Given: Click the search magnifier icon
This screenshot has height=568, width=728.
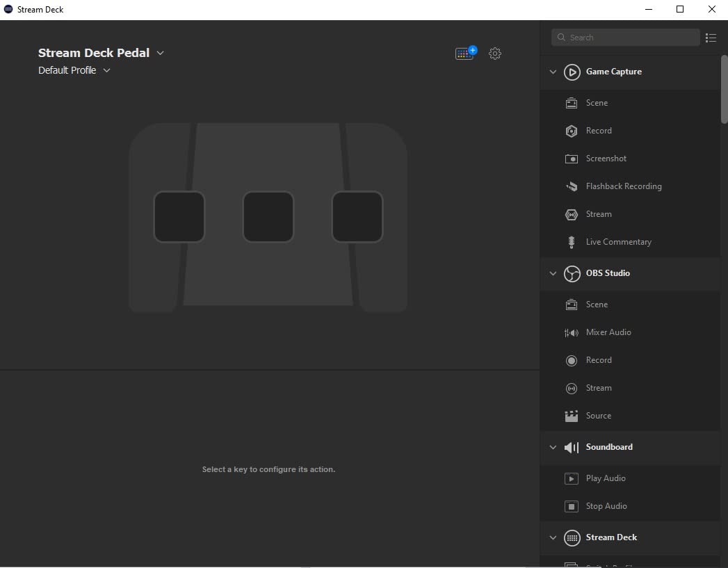Looking at the screenshot, I should click(561, 37).
